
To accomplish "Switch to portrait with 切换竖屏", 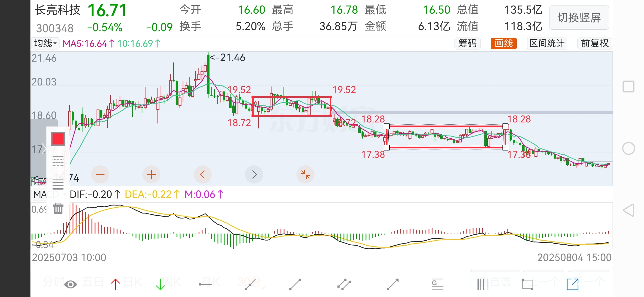I will [x=579, y=18].
